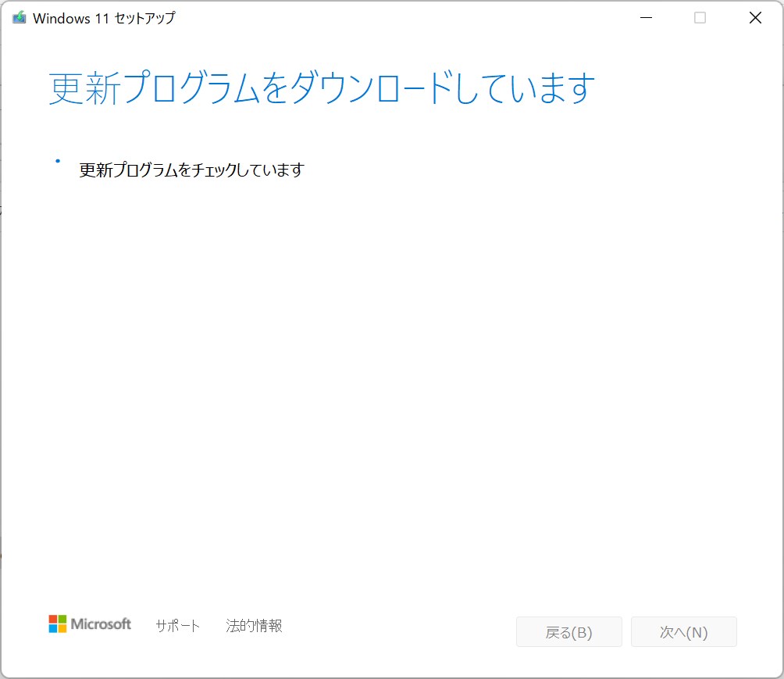Click the 次へ(N) button
Screen dimensions: 784x679
tap(683, 632)
